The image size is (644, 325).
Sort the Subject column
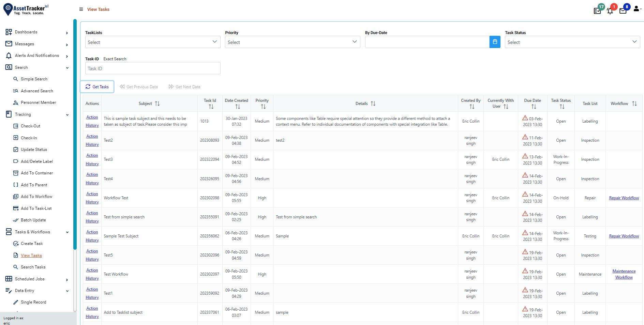coord(157,103)
